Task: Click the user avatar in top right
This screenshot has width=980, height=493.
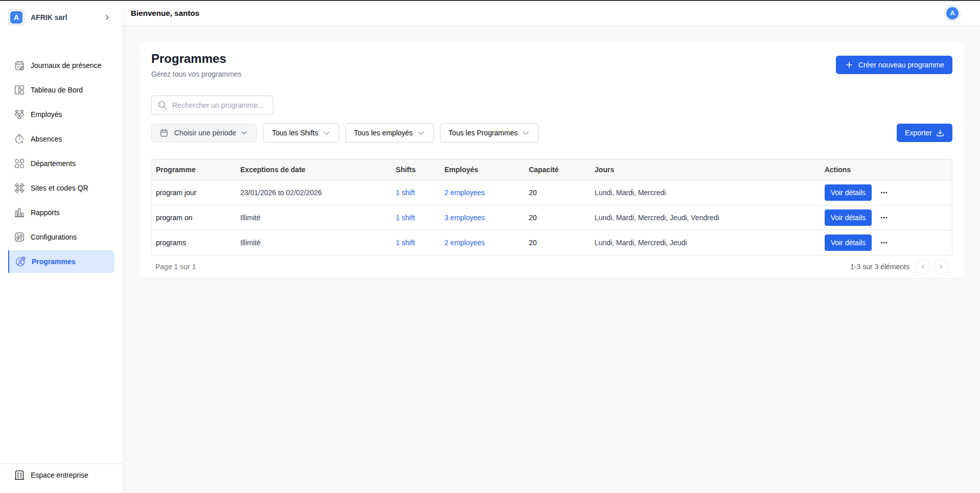Action: [951, 13]
